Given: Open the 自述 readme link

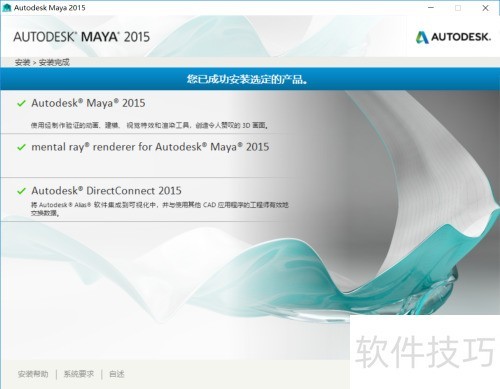Looking at the screenshot, I should point(117,374).
